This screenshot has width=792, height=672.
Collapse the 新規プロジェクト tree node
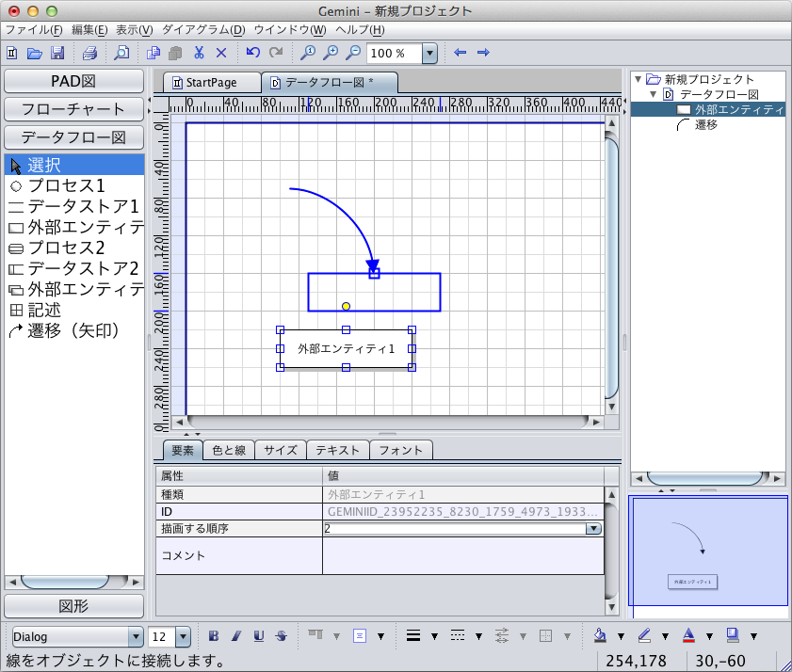[638, 79]
